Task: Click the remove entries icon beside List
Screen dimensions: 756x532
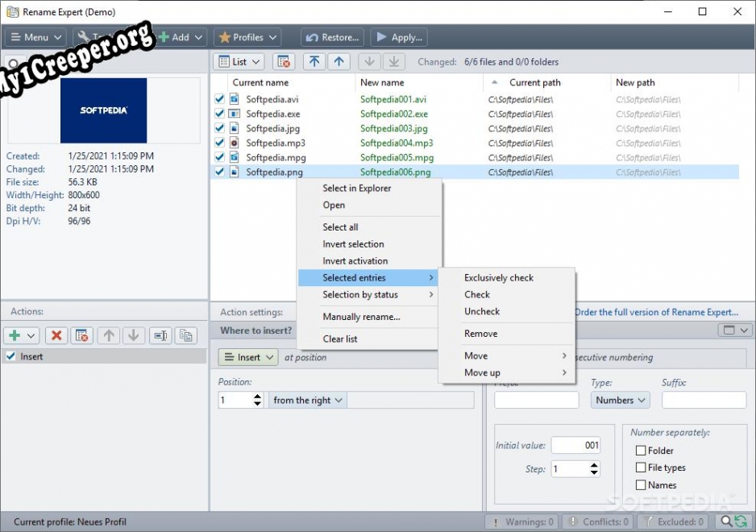Action: 283,61
